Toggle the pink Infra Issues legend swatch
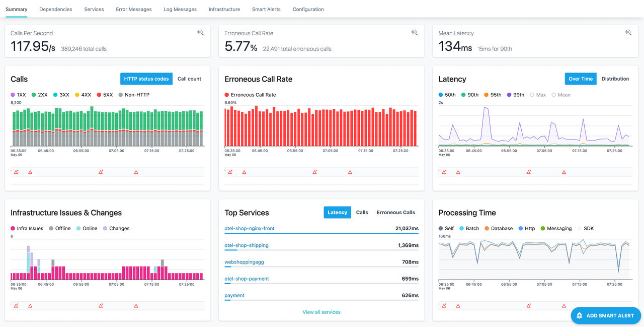The image size is (644, 327). [13, 228]
